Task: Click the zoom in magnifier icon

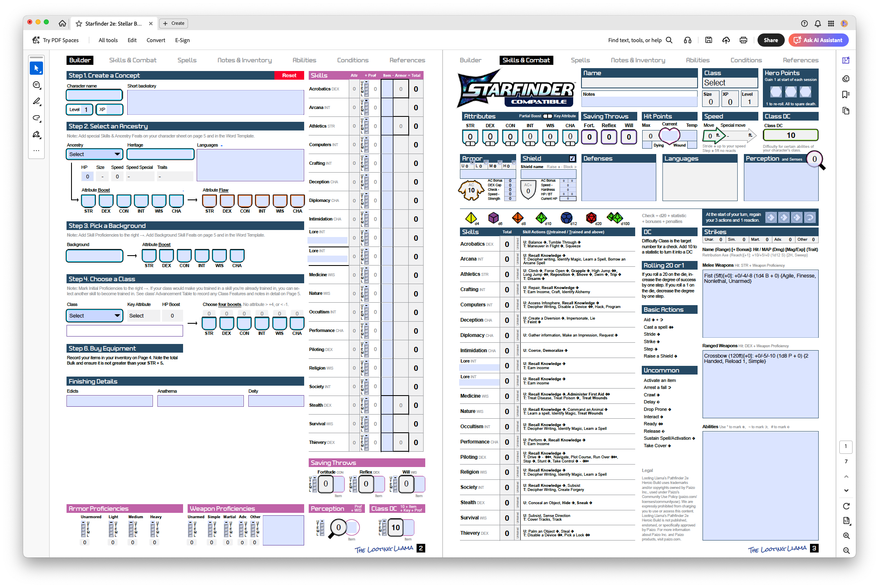Action: (846, 536)
